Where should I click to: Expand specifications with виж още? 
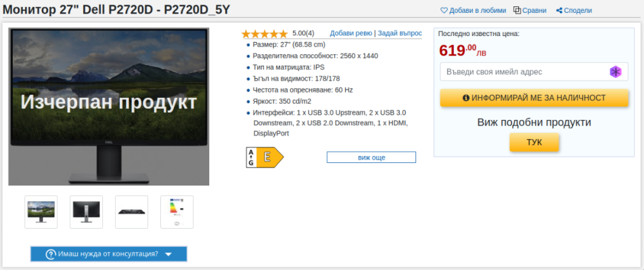pyautogui.click(x=371, y=157)
